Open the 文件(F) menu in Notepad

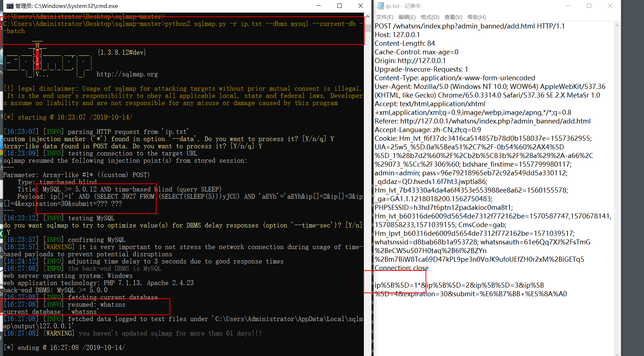[384, 17]
